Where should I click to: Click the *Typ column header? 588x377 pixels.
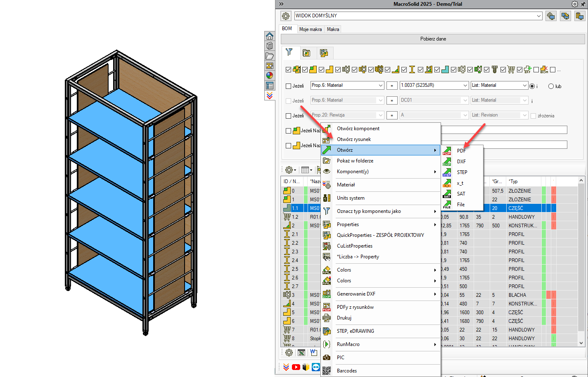pos(524,181)
